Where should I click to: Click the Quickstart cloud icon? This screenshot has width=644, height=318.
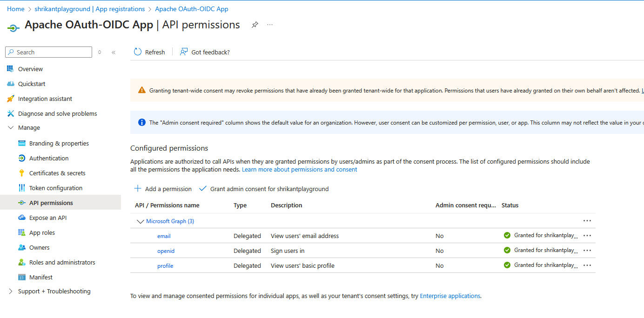click(10, 84)
